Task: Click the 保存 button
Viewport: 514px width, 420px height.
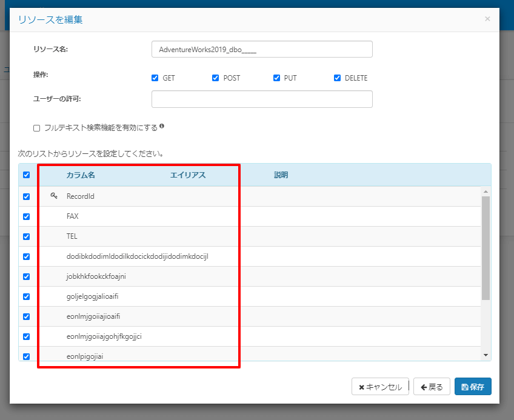Action: (473, 387)
